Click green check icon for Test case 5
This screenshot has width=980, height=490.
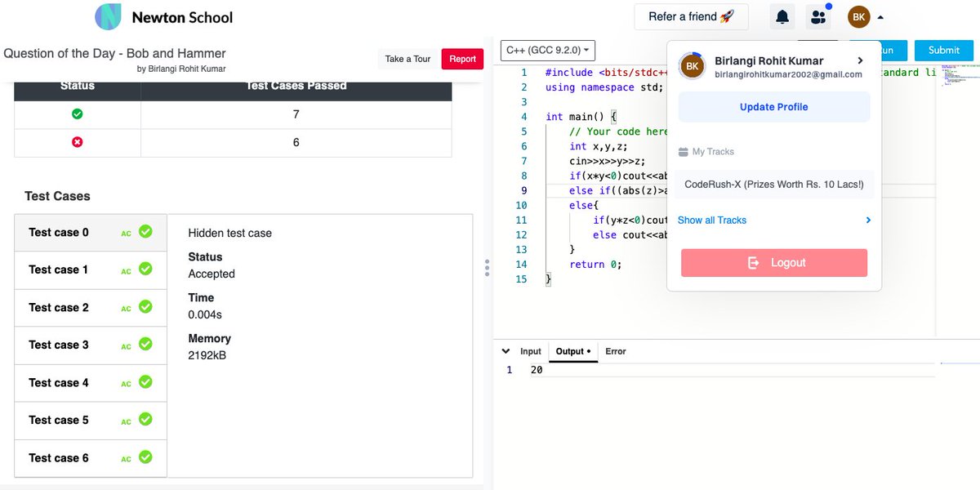click(x=145, y=419)
